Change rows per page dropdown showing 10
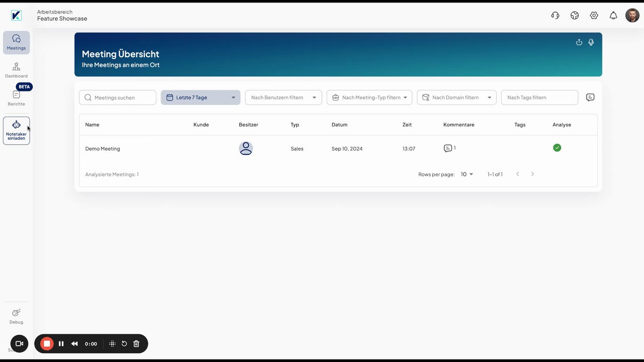644x362 pixels. [467, 174]
